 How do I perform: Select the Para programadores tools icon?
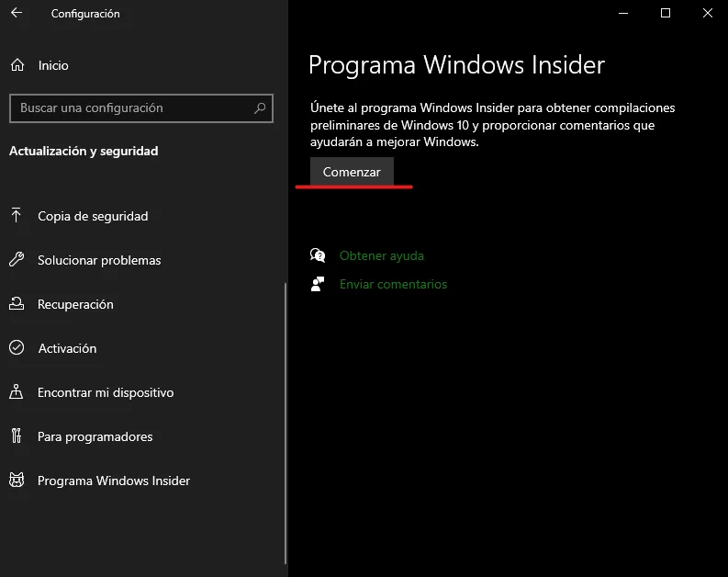pos(17,436)
